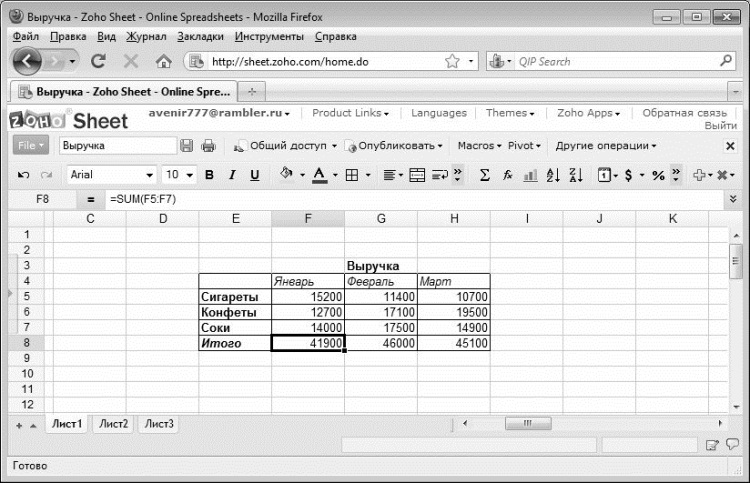Viewport: 750px width, 483px height.
Task: Open the Правка browser menu
Action: click(68, 36)
